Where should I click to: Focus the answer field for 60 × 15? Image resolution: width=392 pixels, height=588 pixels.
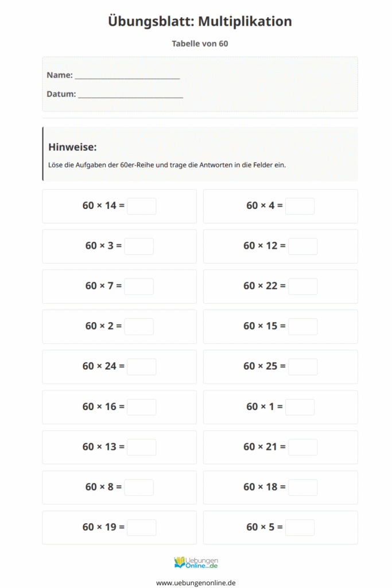pos(302,326)
